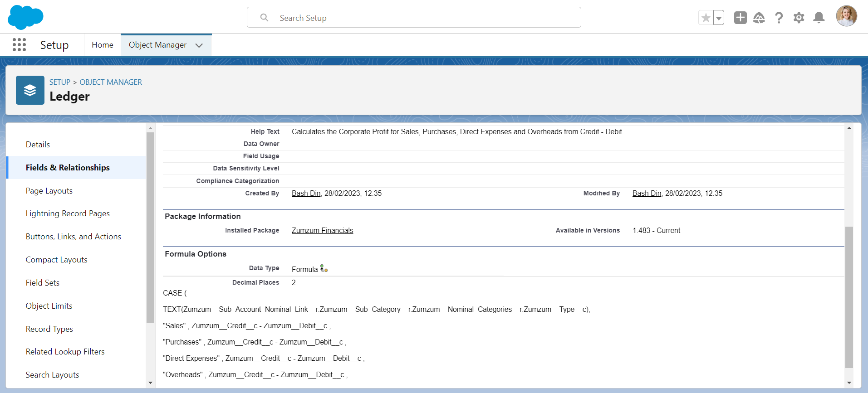Open Related Lookup Filters in sidebar
Image resolution: width=868 pixels, height=393 pixels.
point(65,352)
